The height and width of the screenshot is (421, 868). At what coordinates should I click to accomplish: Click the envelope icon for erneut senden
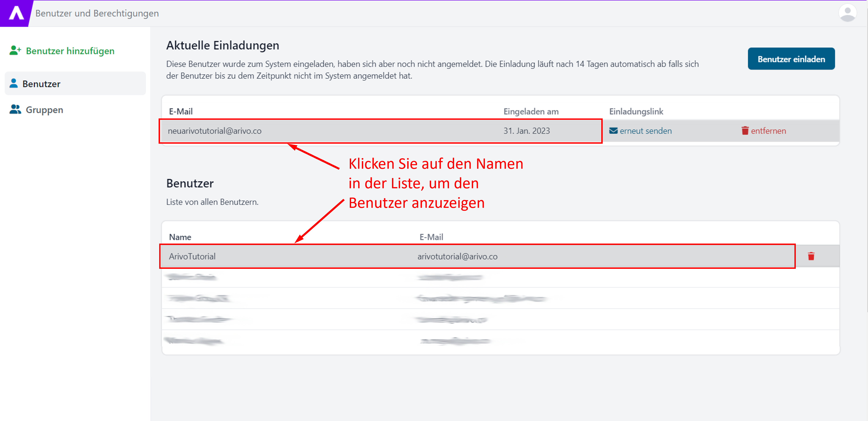[613, 131]
